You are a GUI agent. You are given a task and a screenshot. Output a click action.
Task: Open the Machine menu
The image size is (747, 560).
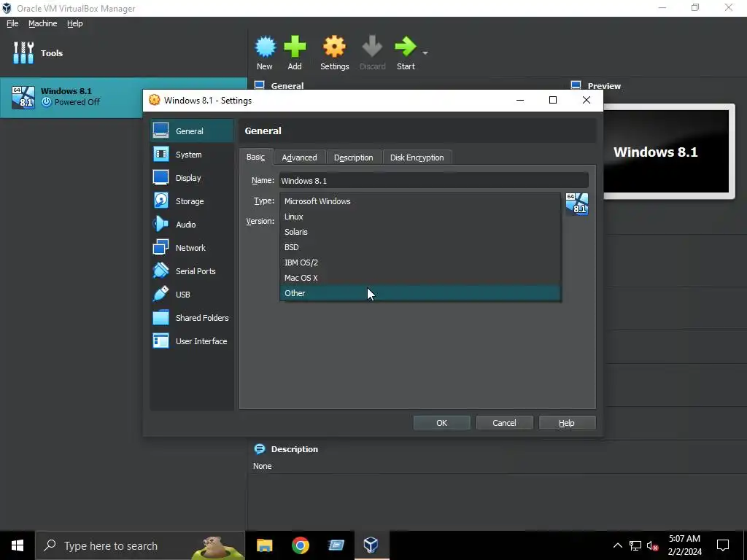42,23
